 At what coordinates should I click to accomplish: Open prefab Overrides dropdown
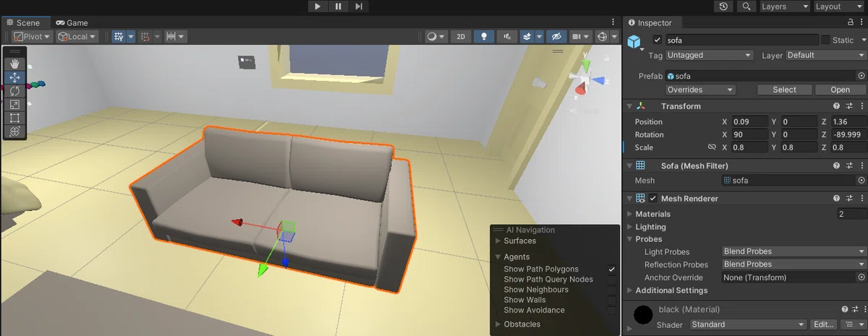tap(701, 90)
